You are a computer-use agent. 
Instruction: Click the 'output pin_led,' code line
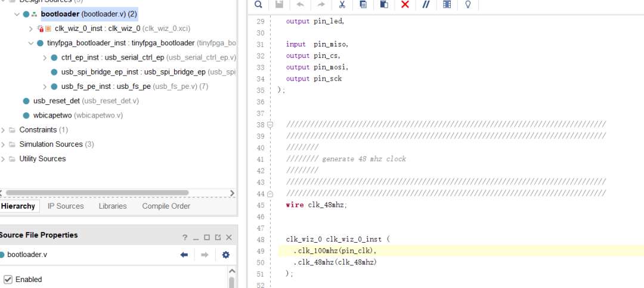pyautogui.click(x=315, y=21)
